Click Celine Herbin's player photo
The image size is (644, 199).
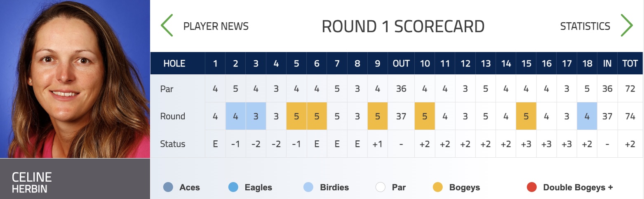pos(75,79)
